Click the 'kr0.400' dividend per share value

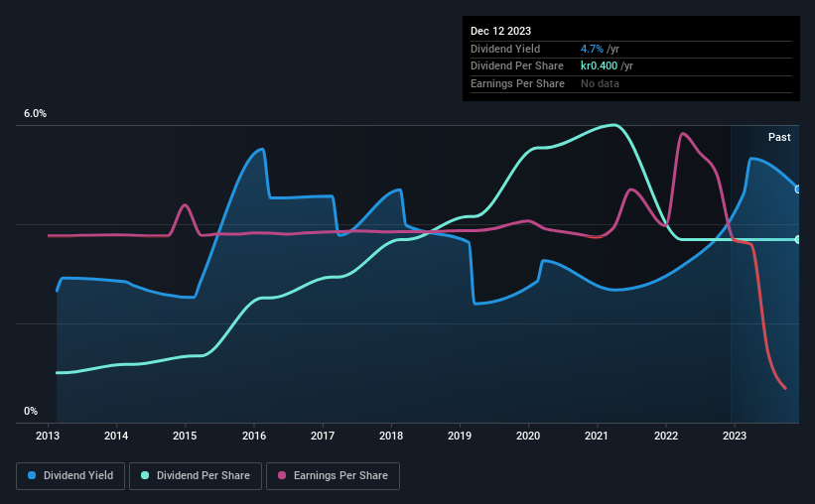click(599, 66)
